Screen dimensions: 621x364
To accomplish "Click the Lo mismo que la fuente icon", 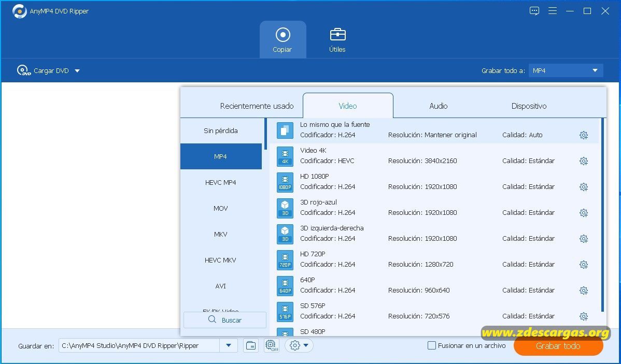I will [x=285, y=130].
